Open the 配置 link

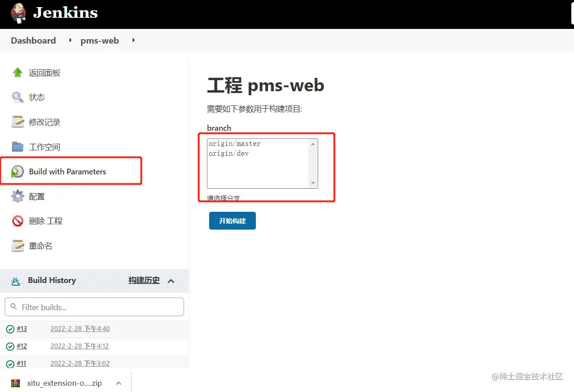(37, 197)
